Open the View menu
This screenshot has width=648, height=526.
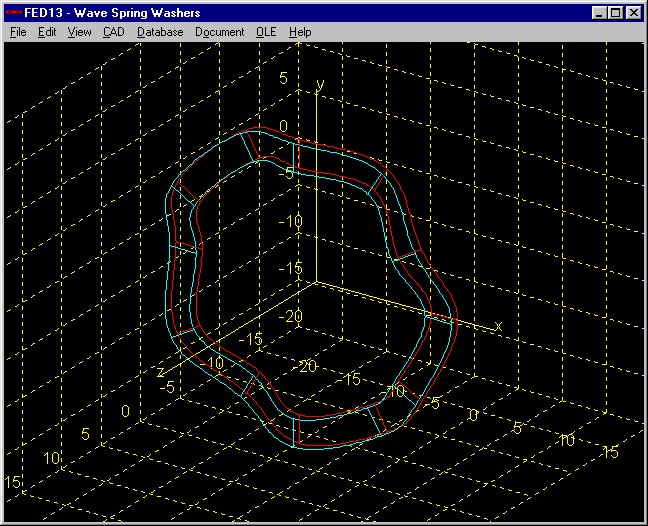(x=79, y=32)
